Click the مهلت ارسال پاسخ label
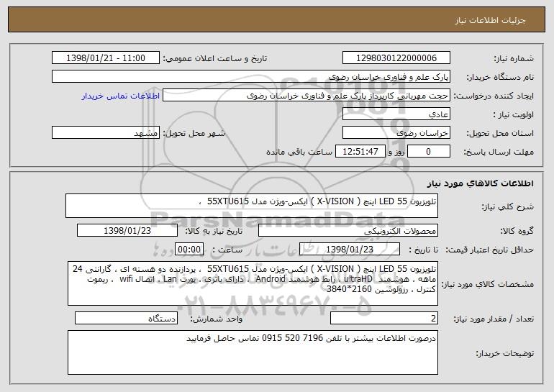The image size is (554, 392). pyautogui.click(x=499, y=152)
